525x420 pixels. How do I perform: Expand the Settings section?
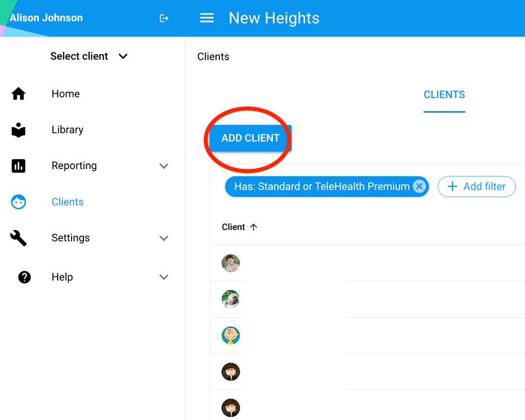click(x=164, y=238)
